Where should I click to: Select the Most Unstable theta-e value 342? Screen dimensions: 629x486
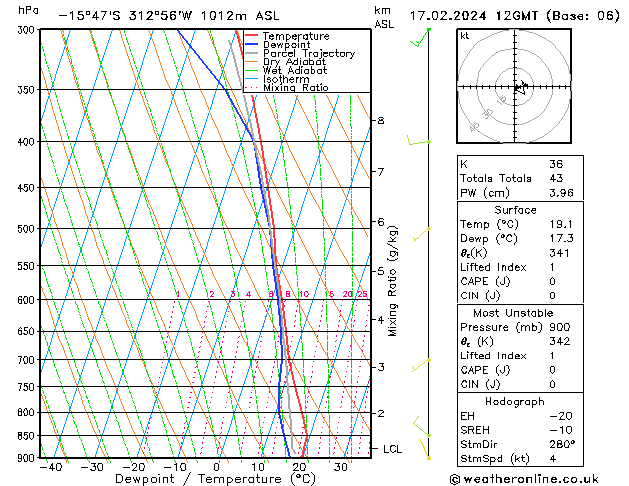[560, 341]
